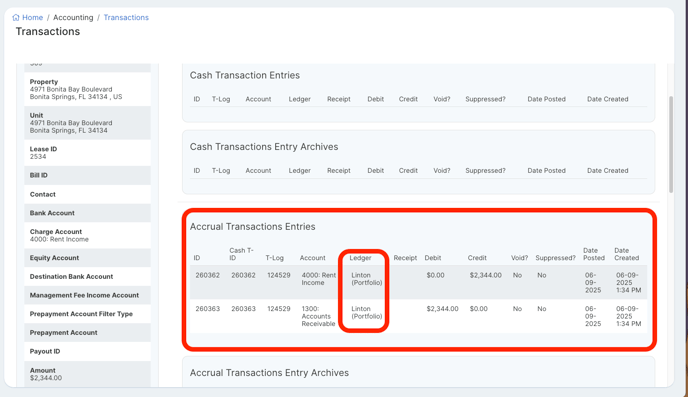The image size is (688, 397).
Task: Click Void? header in Cash Transaction Entries
Action: (x=442, y=99)
